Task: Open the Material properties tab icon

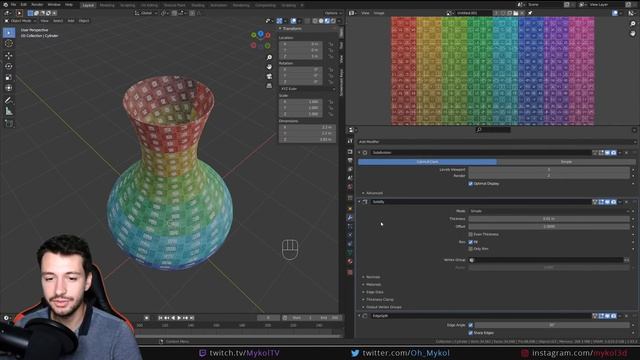Action: [x=350, y=261]
